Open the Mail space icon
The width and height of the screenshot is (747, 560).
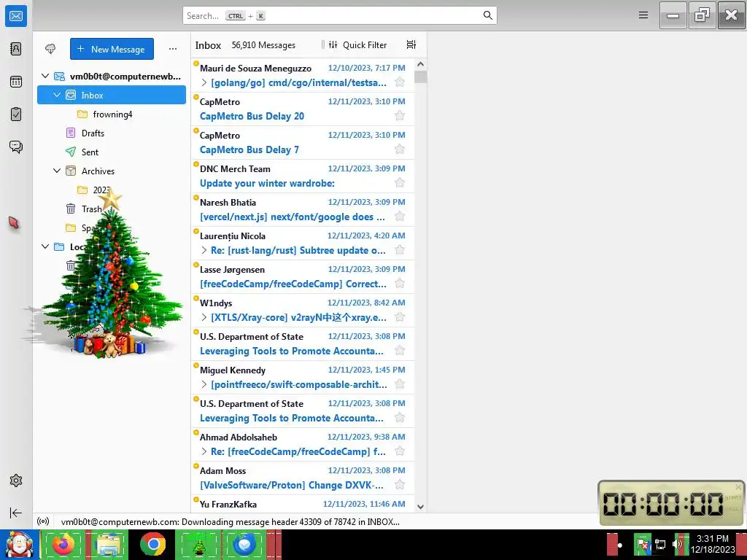(16, 16)
